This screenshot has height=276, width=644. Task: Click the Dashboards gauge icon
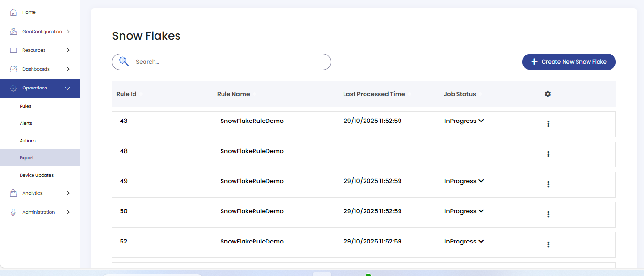coord(13,69)
